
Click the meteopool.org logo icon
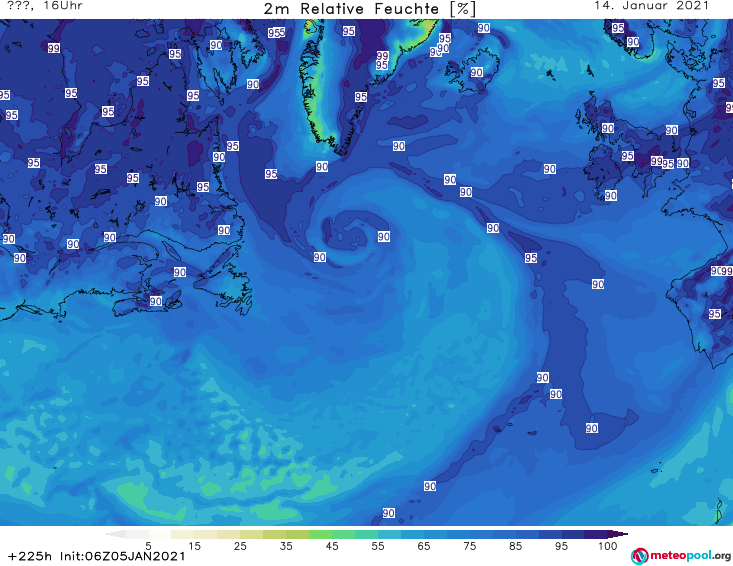click(x=639, y=556)
